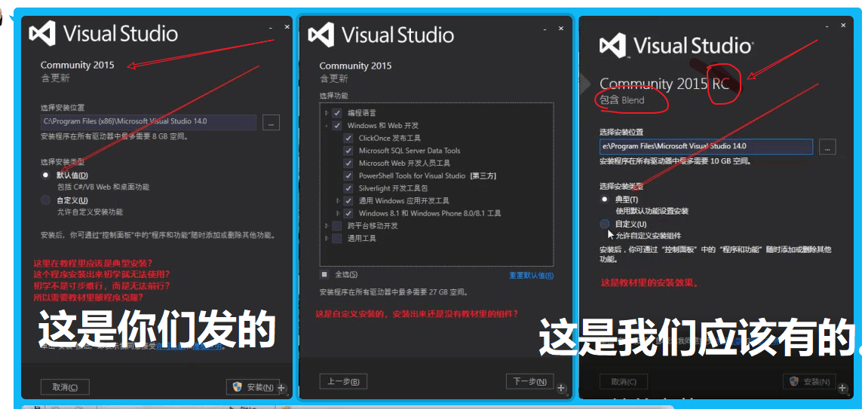The height and width of the screenshot is (409, 868).
Task: Uncheck Microsoft Web 开发人员工具
Action: click(348, 163)
